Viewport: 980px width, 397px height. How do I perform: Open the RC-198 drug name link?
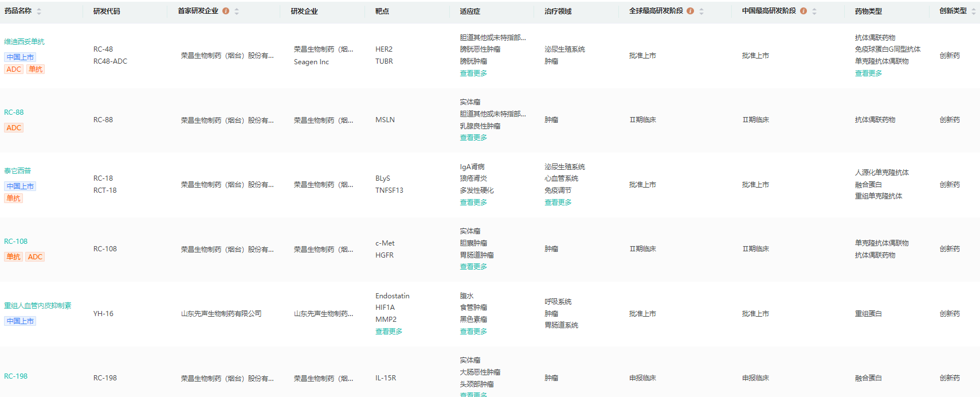[x=15, y=376]
